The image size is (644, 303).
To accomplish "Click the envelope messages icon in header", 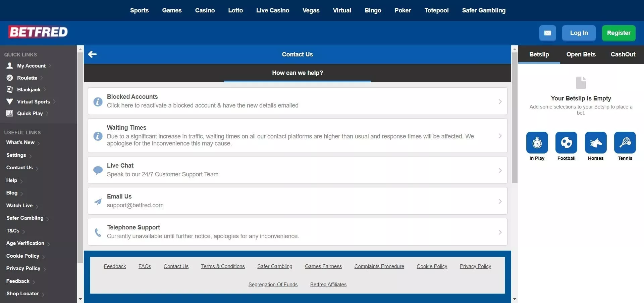I will [x=547, y=33].
